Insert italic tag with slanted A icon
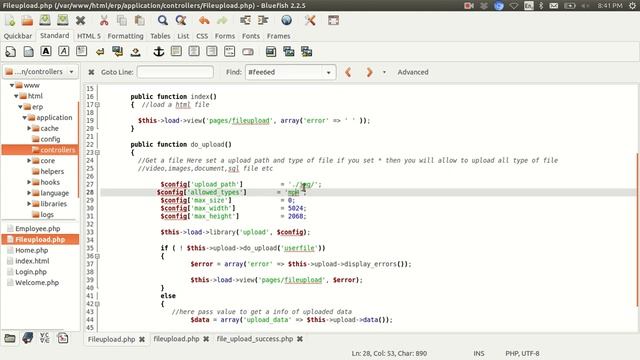This screenshot has width=640, height=360. 64,51
